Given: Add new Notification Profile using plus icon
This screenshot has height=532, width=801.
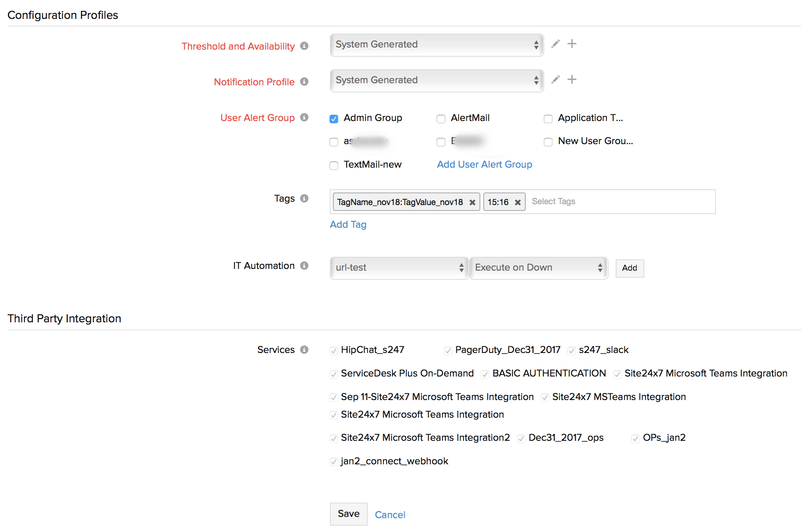Looking at the screenshot, I should 572,79.
